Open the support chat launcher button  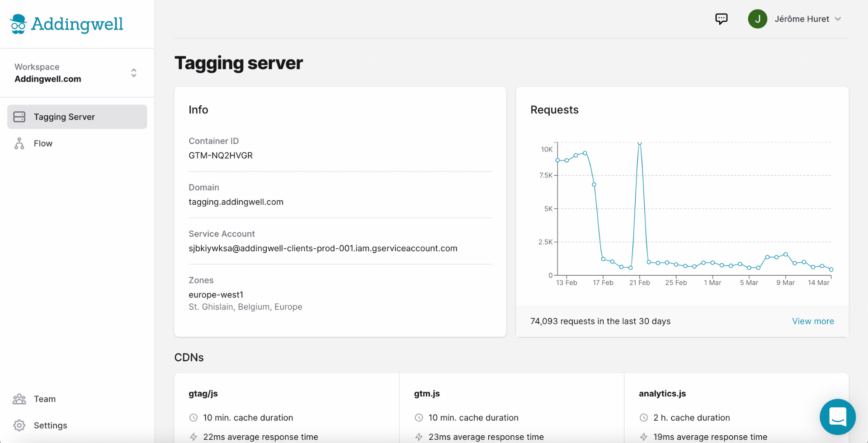pyautogui.click(x=838, y=417)
